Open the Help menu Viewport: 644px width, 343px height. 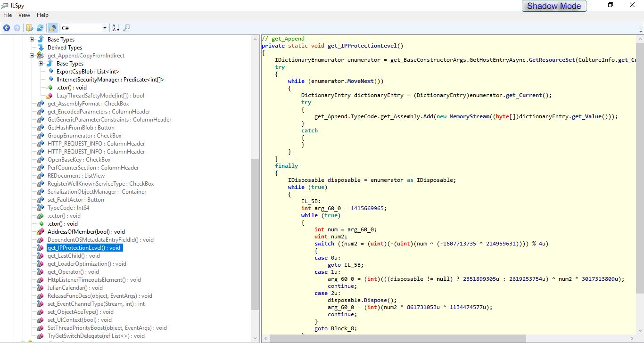tap(42, 15)
